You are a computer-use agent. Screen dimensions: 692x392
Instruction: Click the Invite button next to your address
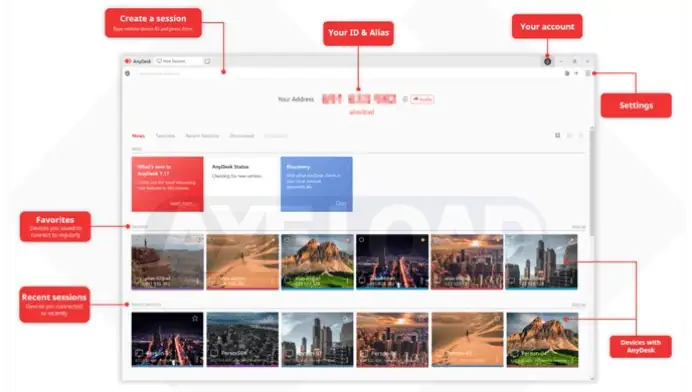[422, 99]
